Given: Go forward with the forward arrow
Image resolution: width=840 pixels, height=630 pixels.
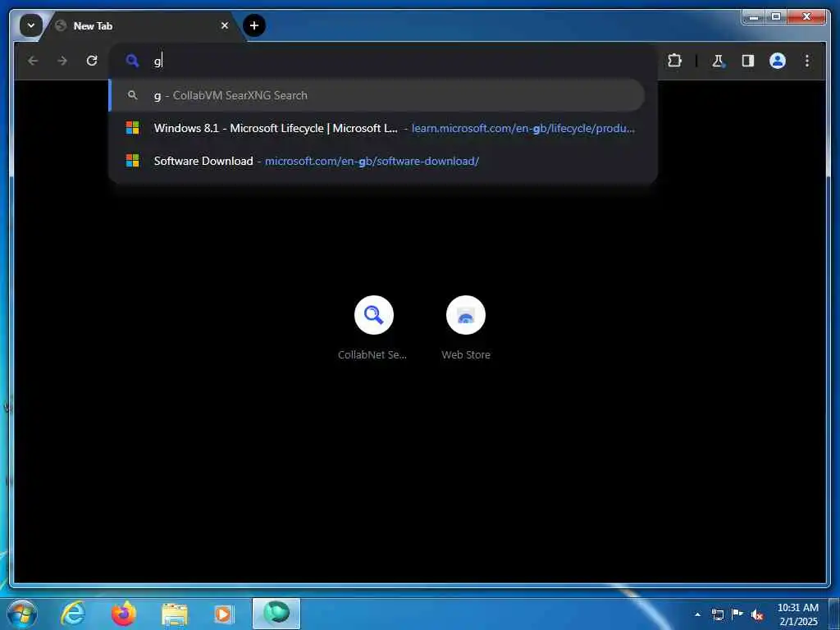Looking at the screenshot, I should point(62,61).
